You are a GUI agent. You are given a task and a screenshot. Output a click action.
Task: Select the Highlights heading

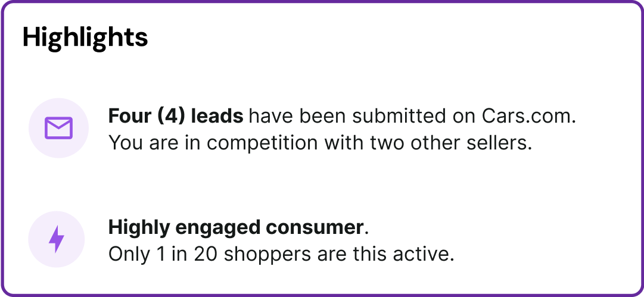click(x=85, y=37)
